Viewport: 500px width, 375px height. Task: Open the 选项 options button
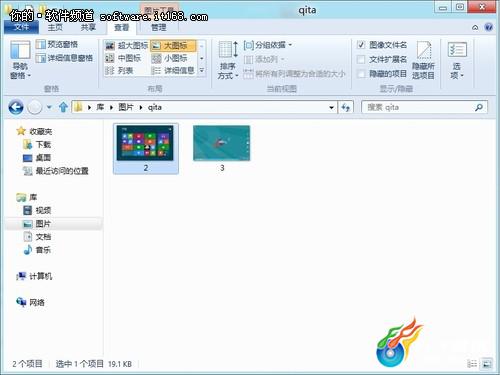coord(457,60)
